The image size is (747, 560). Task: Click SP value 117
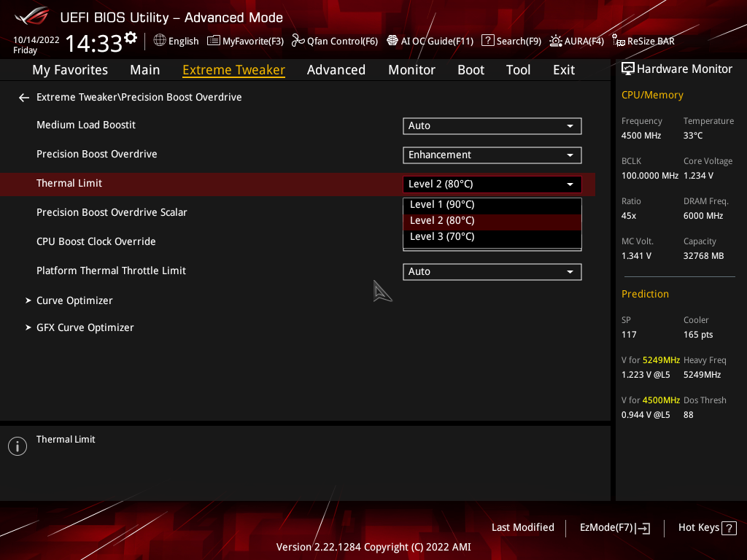(629, 335)
